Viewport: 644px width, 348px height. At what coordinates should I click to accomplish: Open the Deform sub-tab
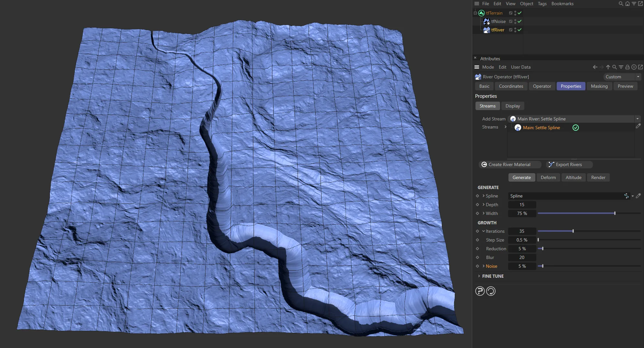click(x=548, y=177)
